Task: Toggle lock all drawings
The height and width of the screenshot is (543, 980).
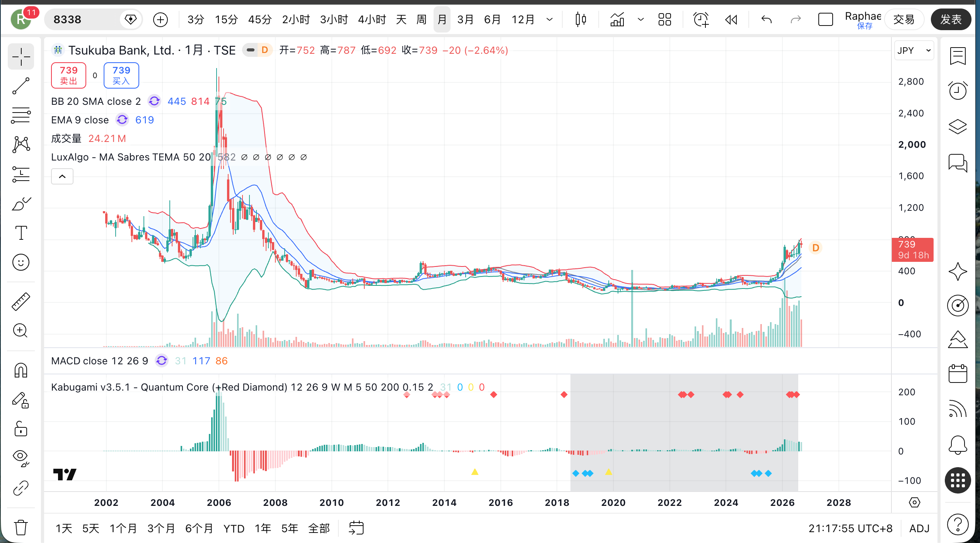Action: coord(21,429)
